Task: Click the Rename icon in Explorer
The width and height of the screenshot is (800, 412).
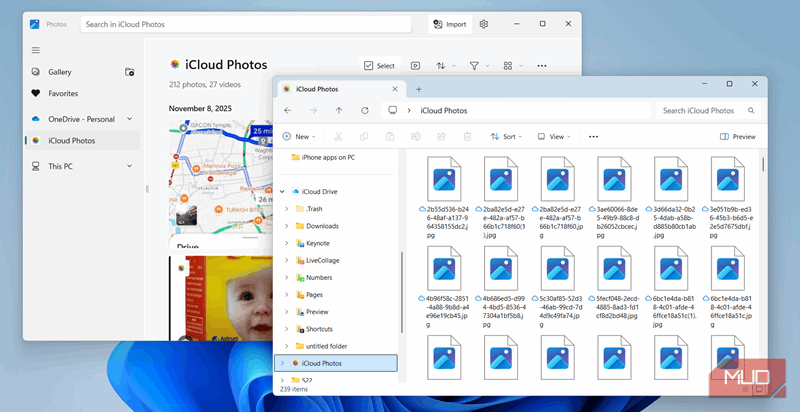Action: tap(415, 137)
